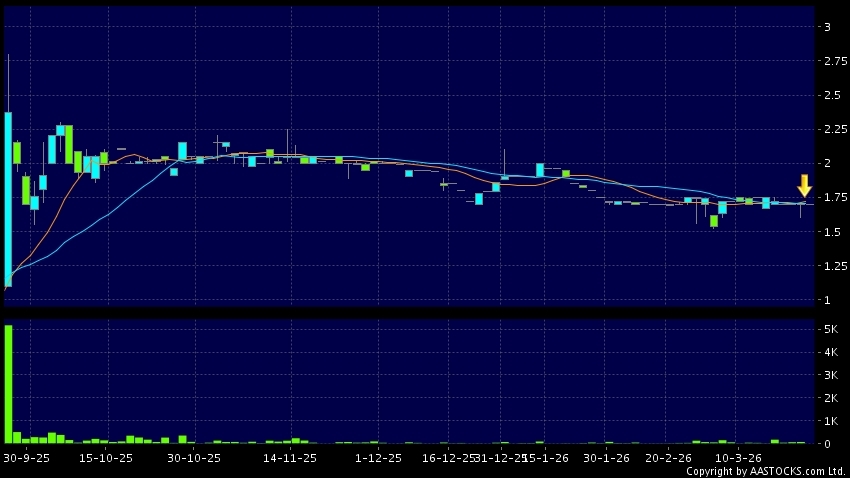This screenshot has width=850, height=478.
Task: Click the 2.75 price axis label
Action: [835, 62]
